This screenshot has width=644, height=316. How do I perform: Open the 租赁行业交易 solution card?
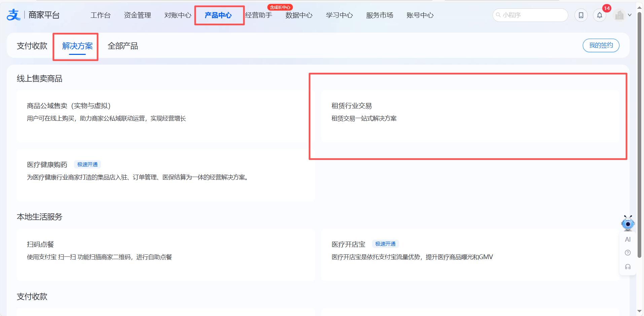470,116
